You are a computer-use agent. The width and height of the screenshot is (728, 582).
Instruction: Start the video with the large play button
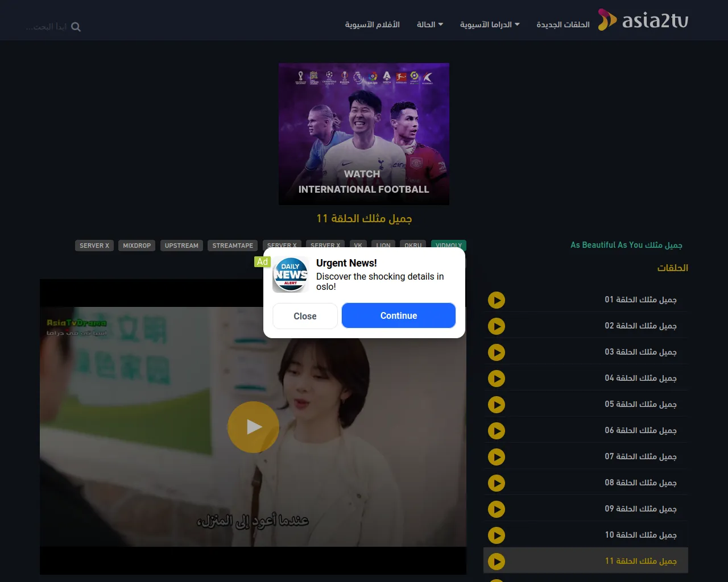[x=253, y=427]
